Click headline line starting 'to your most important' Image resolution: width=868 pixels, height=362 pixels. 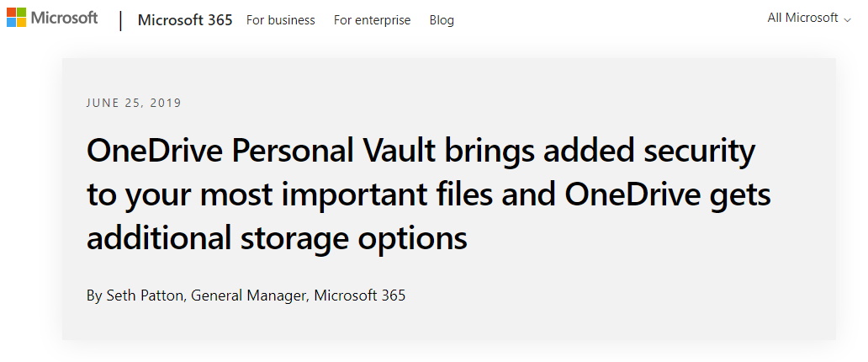428,195
